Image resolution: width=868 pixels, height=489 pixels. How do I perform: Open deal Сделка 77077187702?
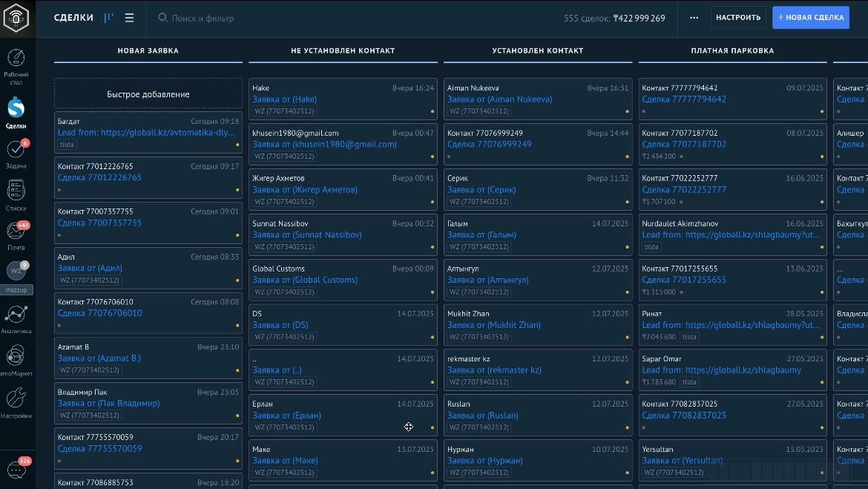[684, 144]
